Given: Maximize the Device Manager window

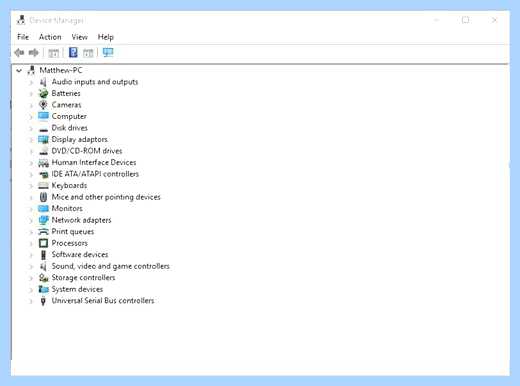Looking at the screenshot, I should point(465,20).
